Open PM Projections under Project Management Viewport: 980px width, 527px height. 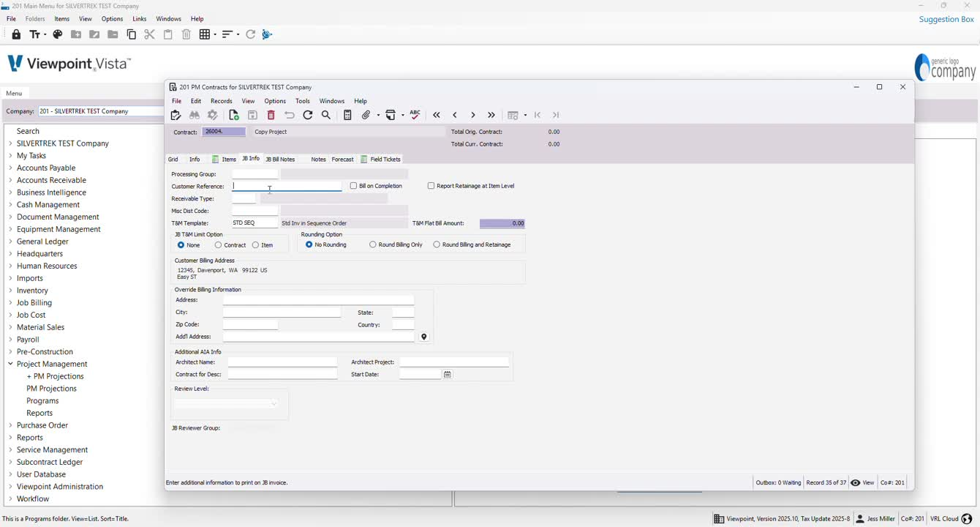pyautogui.click(x=51, y=389)
